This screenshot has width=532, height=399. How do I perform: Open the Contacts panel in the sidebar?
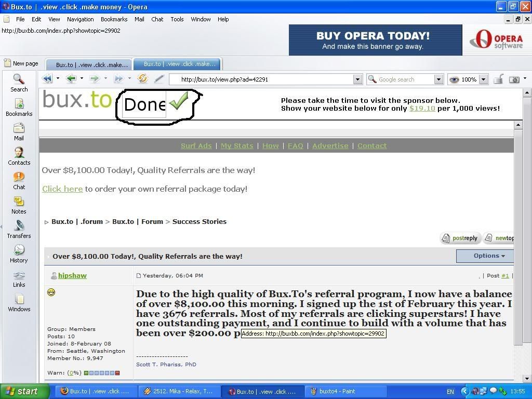tap(19, 156)
